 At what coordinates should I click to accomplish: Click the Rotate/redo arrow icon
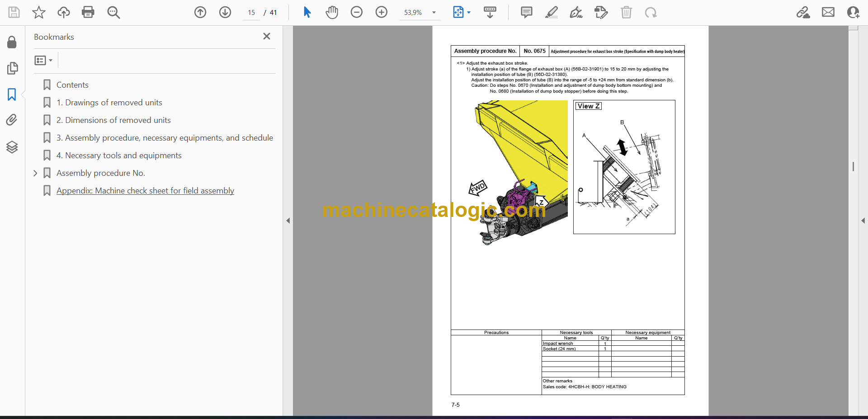(x=651, y=12)
